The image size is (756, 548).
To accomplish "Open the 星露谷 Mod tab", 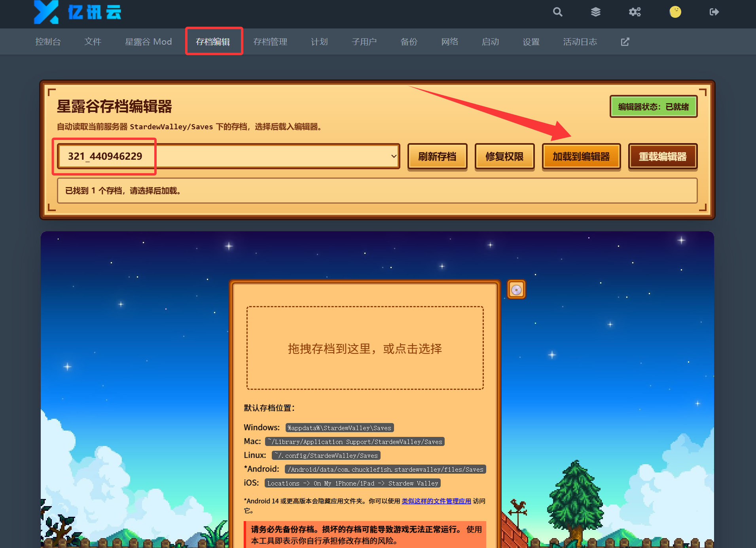I will pyautogui.click(x=148, y=42).
